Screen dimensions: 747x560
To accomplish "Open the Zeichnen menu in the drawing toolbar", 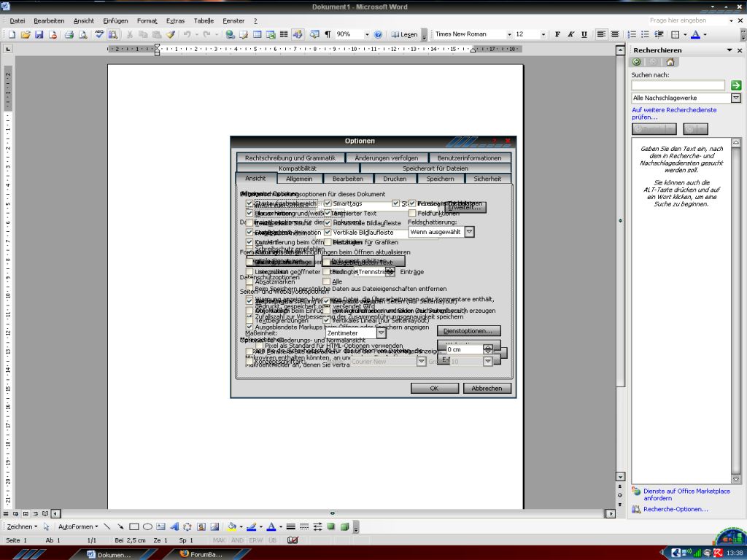I will point(22,526).
